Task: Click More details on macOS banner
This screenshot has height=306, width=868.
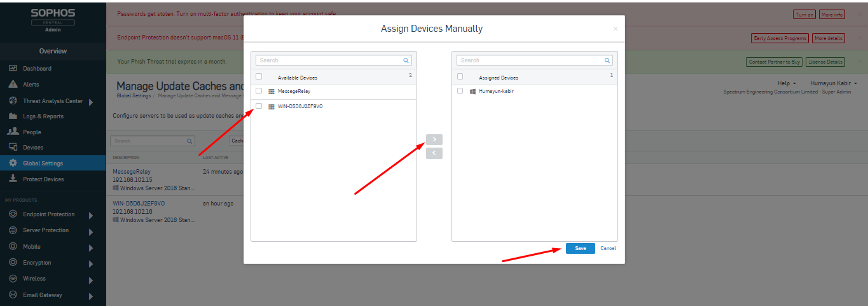Action: pos(829,38)
